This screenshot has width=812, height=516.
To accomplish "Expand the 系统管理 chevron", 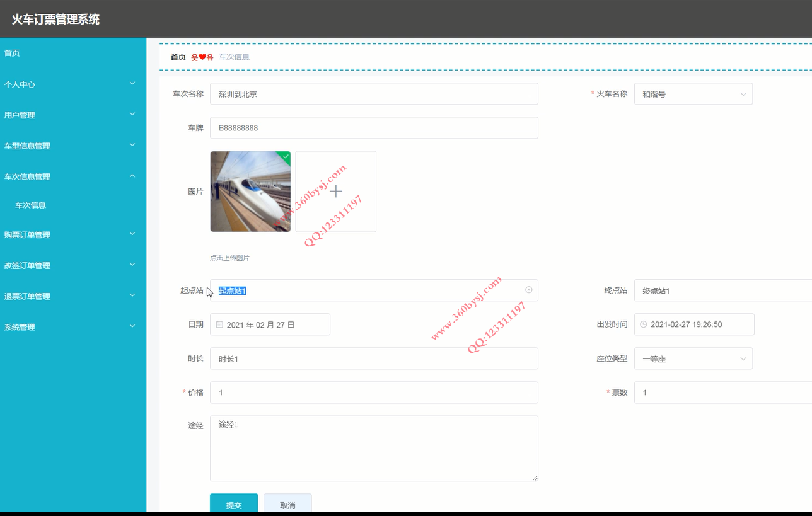I will point(132,326).
